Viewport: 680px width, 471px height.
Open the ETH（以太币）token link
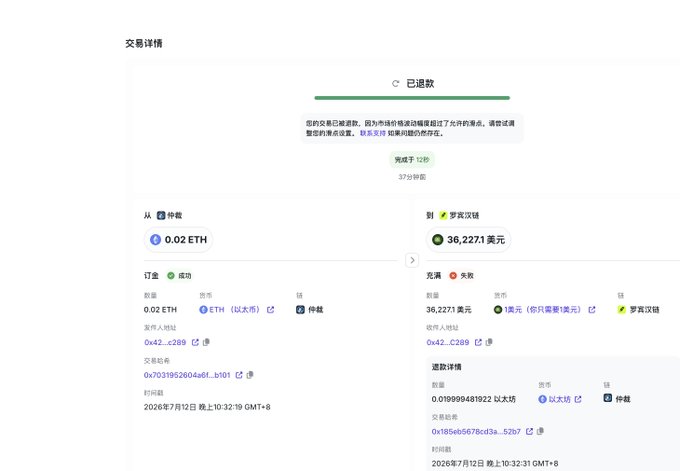[234, 309]
